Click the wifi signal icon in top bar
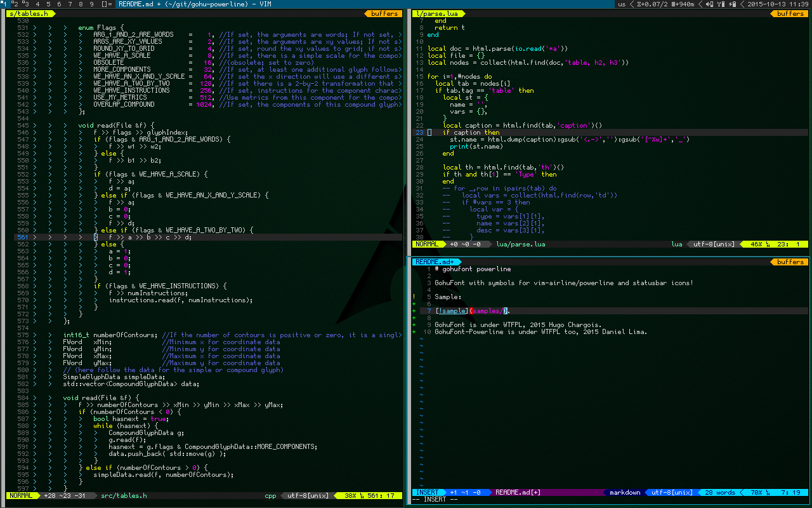 (x=720, y=4)
